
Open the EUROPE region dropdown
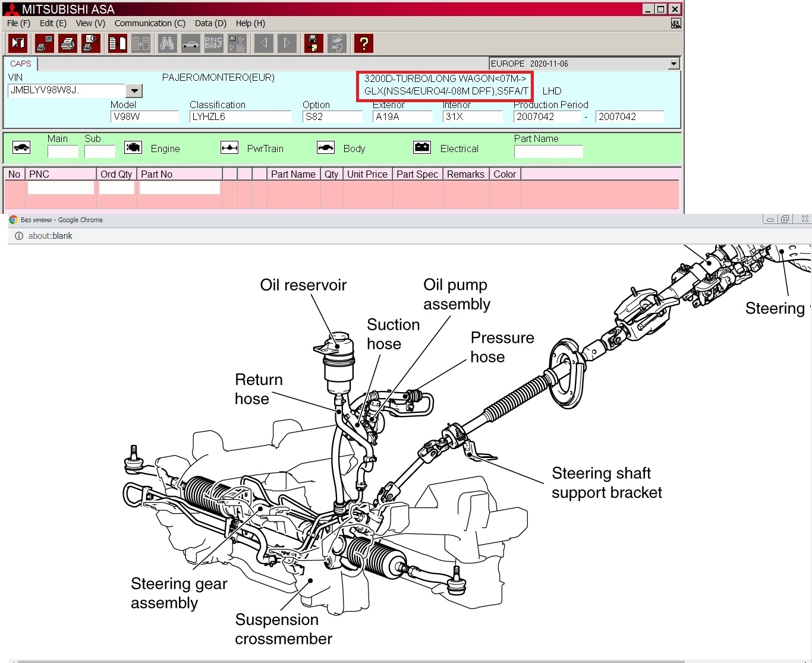coord(673,64)
